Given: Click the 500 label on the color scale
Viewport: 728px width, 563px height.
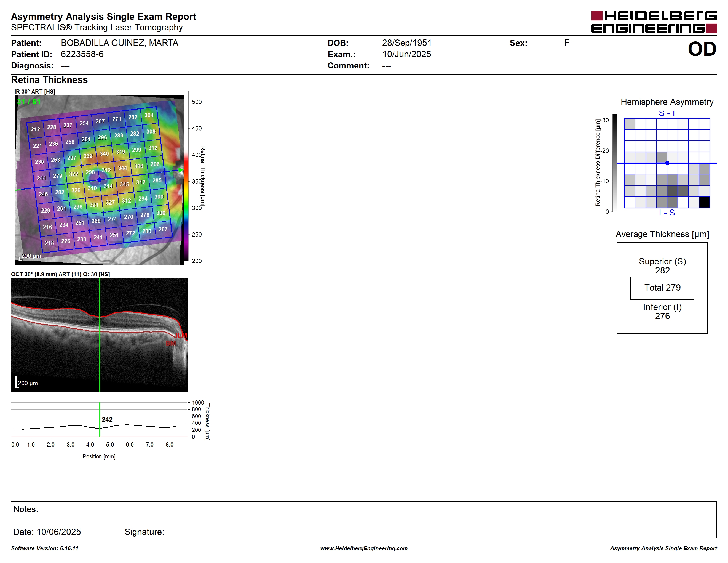Looking at the screenshot, I should pyautogui.click(x=197, y=102).
